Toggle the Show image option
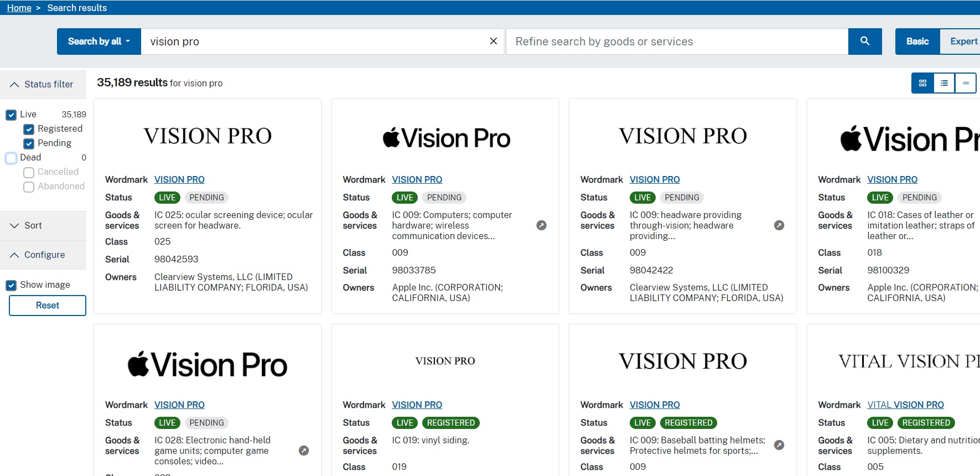The image size is (980, 476). coord(11,285)
